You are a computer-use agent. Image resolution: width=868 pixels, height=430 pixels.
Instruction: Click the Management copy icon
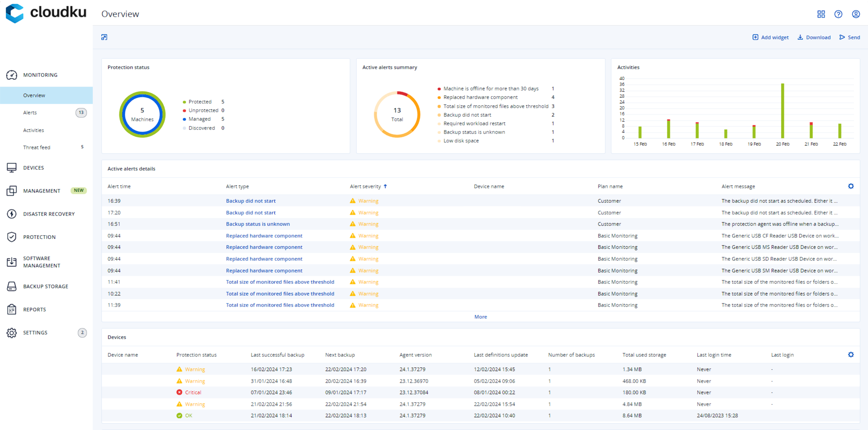coord(11,191)
